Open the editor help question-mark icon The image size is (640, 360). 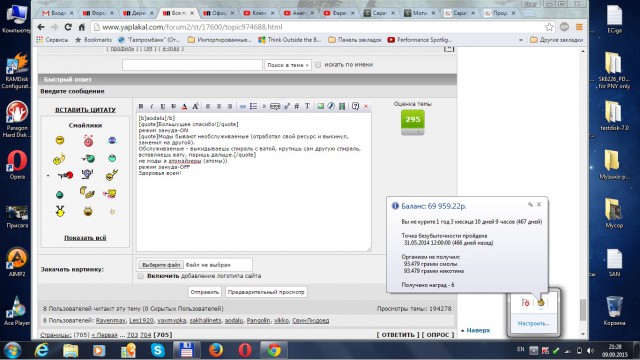coord(355,106)
